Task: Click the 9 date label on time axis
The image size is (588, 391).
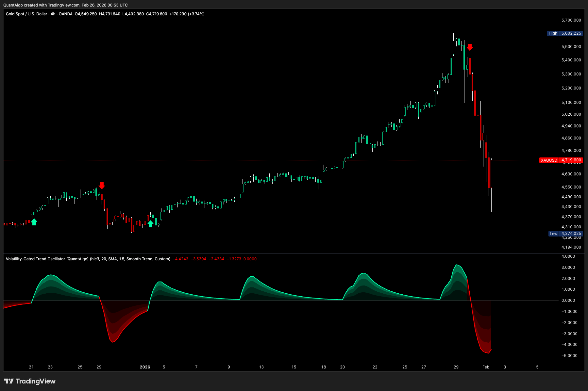Action: [x=229, y=367]
